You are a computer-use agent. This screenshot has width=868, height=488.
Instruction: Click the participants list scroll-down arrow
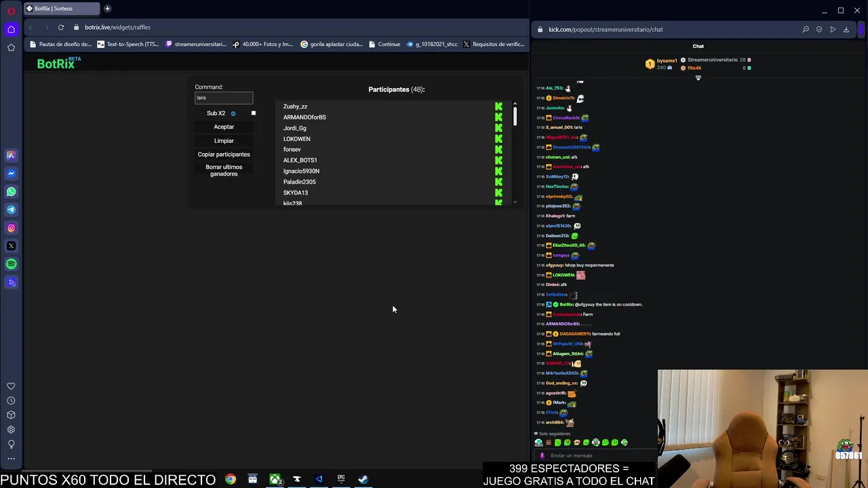(x=515, y=202)
